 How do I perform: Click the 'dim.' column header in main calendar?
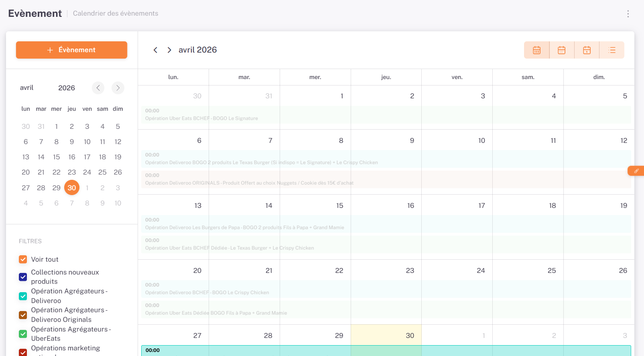[x=599, y=77]
